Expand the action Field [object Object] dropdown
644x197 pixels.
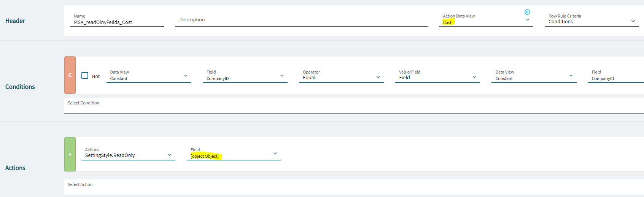tap(234, 154)
